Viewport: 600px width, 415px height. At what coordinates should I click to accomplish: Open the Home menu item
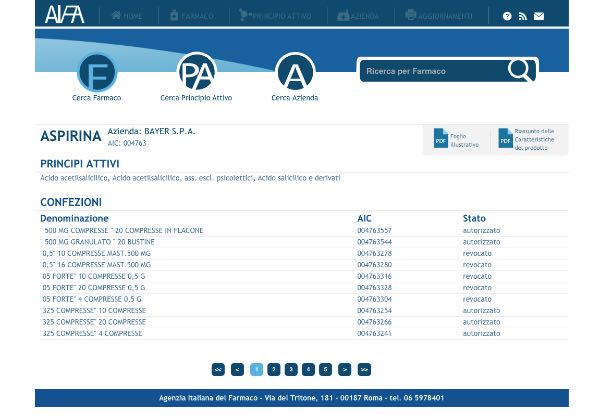[127, 16]
